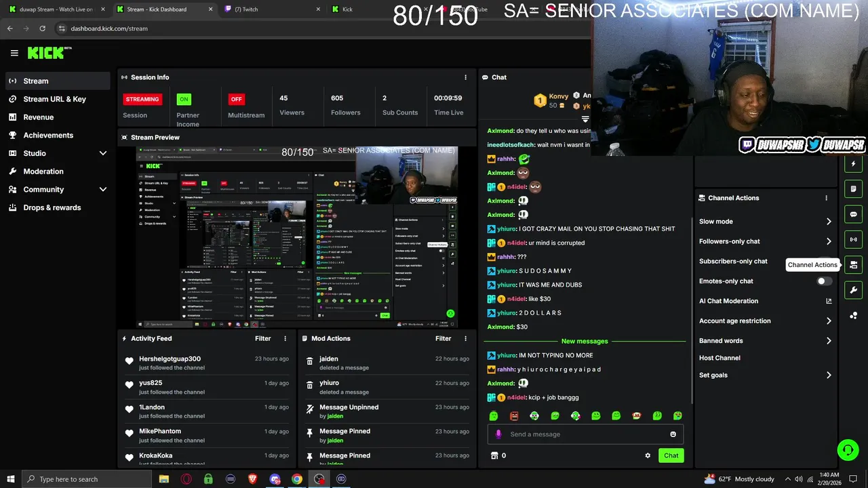Click the three-dot cluster icon below the wrench
868x488 pixels.
[853, 315]
